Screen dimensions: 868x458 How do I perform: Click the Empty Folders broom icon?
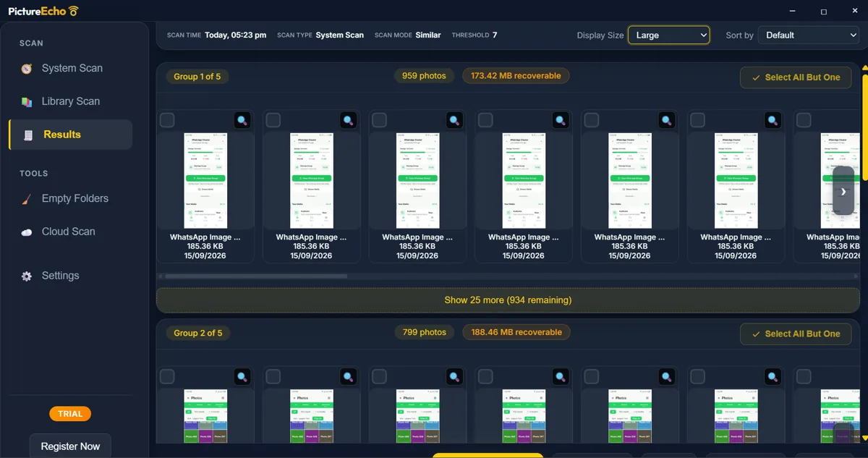[27, 199]
